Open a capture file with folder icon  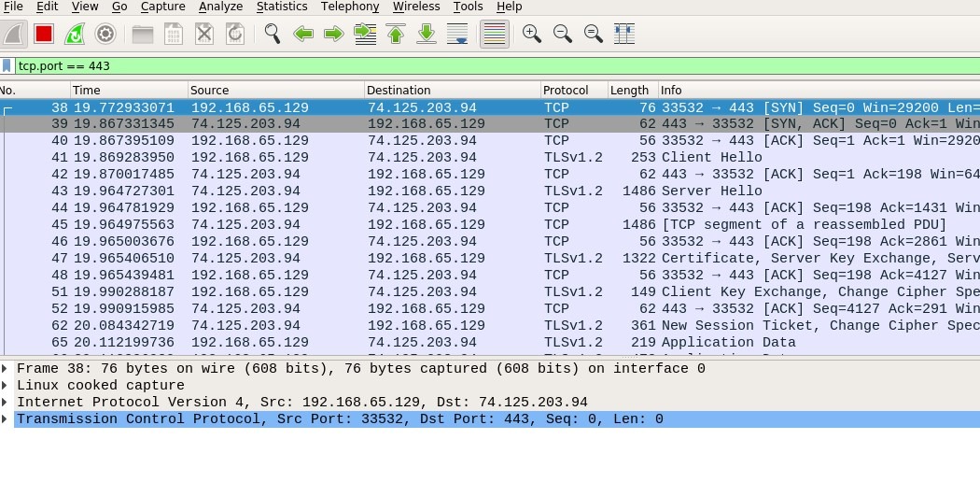(x=143, y=34)
